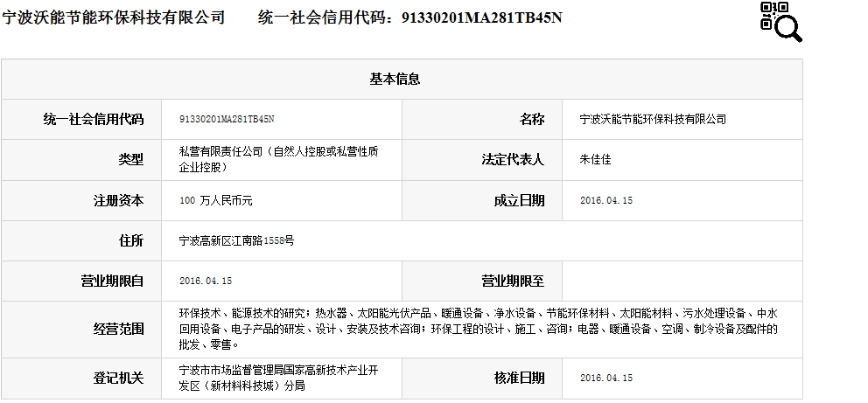Click the 类型 label cell
Screen dimensions: 868x403
(130, 160)
